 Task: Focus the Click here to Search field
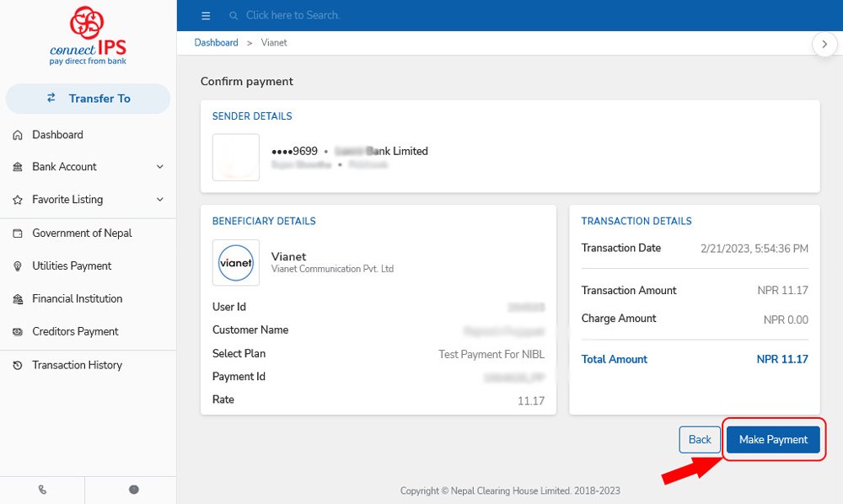[x=293, y=15]
